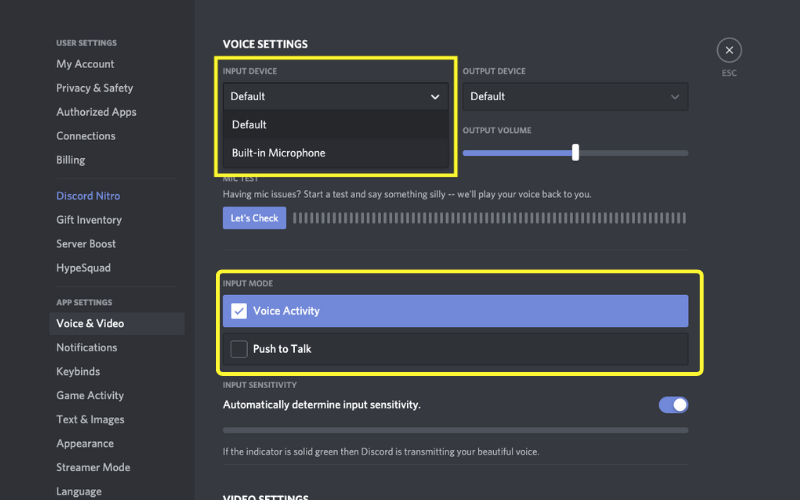This screenshot has height=500, width=800.
Task: Choose Built-in Microphone from input list
Action: coord(278,153)
